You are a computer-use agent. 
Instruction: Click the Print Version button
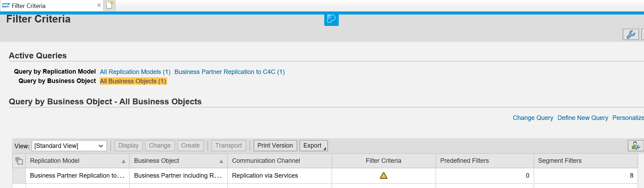275,146
